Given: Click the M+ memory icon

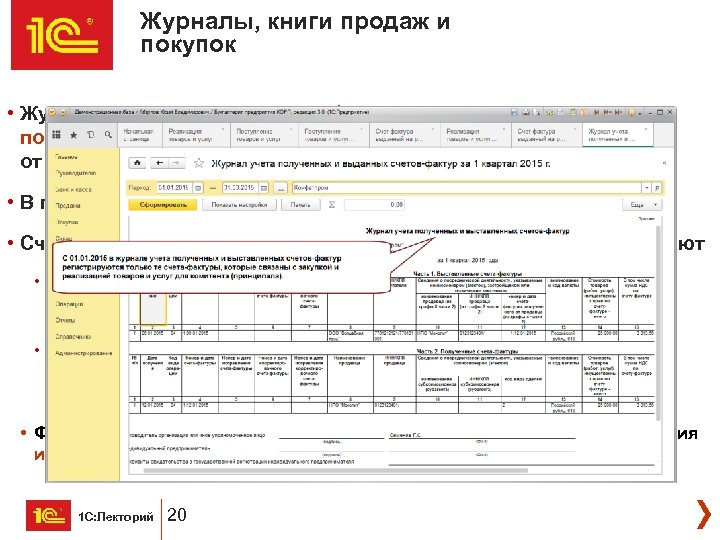Looking at the screenshot, I should click(608, 112).
